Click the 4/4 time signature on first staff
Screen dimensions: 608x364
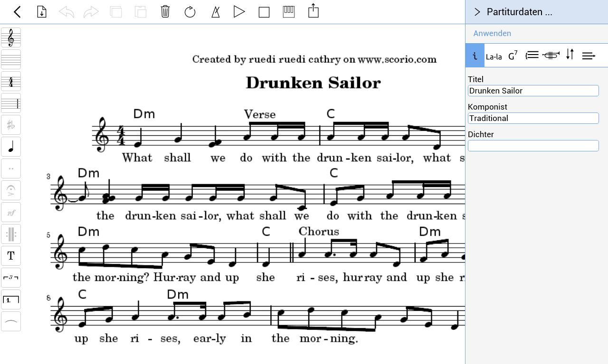tap(121, 136)
